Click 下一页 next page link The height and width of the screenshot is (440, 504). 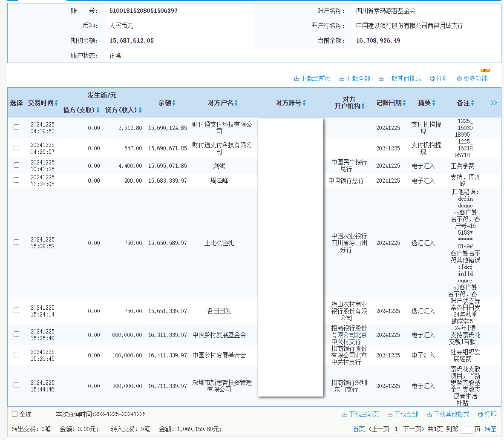point(414,429)
